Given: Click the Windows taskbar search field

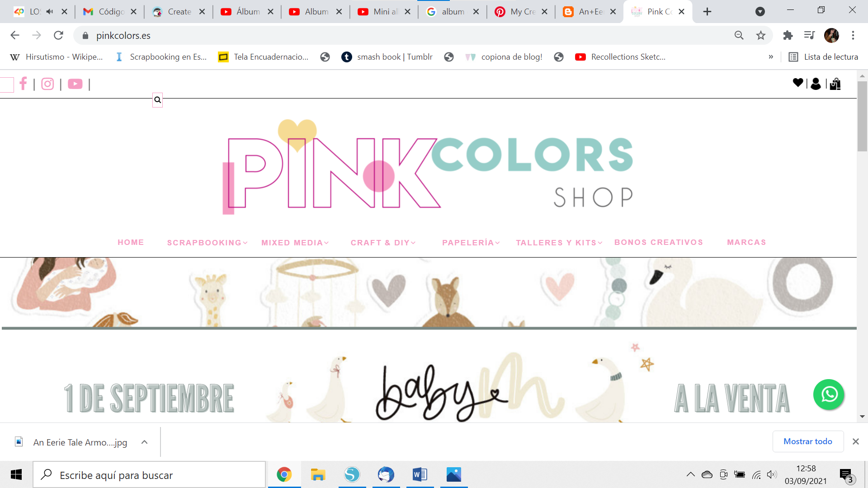Looking at the screenshot, I should [149, 475].
